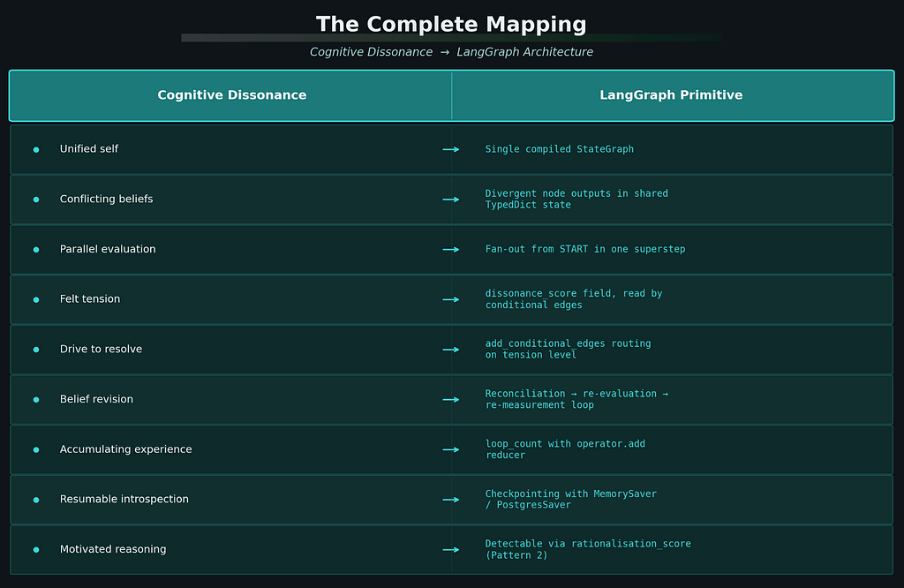Click the bullet dot beside 'Motivated reasoning'
This screenshot has height=588, width=904.
point(36,550)
